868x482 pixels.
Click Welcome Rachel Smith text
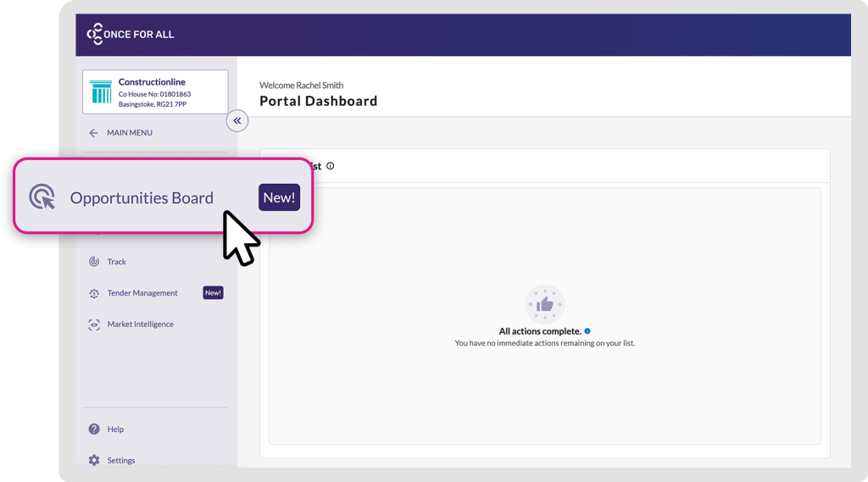tap(301, 86)
